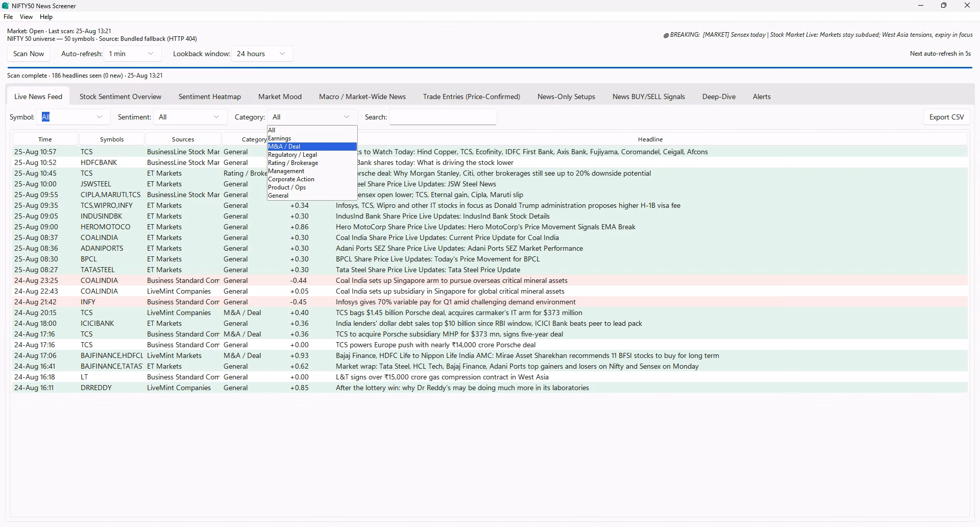Collapse the Category filter combo box
This screenshot has height=527, width=980.
click(312, 117)
